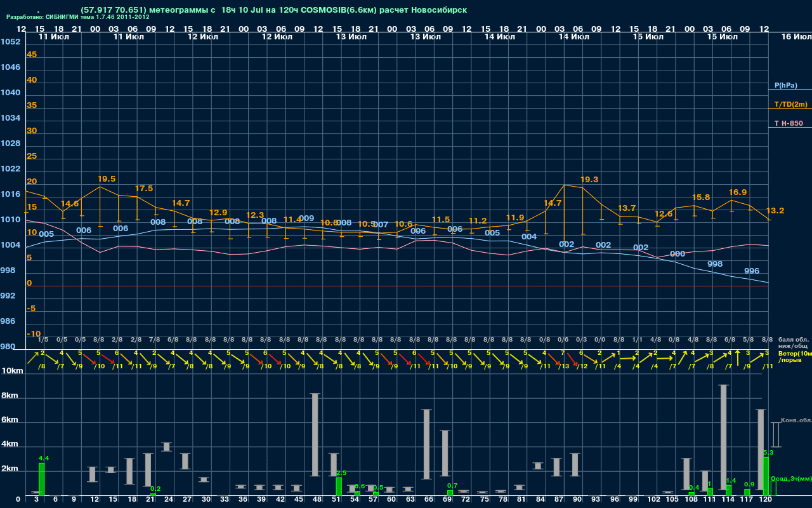Viewport: 812px width, 508px height.
Task: Click the 120 forecast hour label
Action: click(766, 500)
